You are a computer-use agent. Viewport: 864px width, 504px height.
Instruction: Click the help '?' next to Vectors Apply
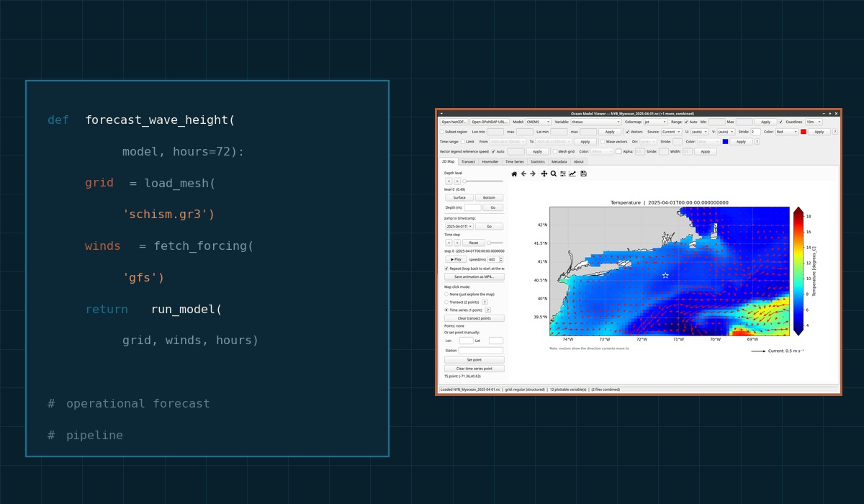tap(834, 132)
